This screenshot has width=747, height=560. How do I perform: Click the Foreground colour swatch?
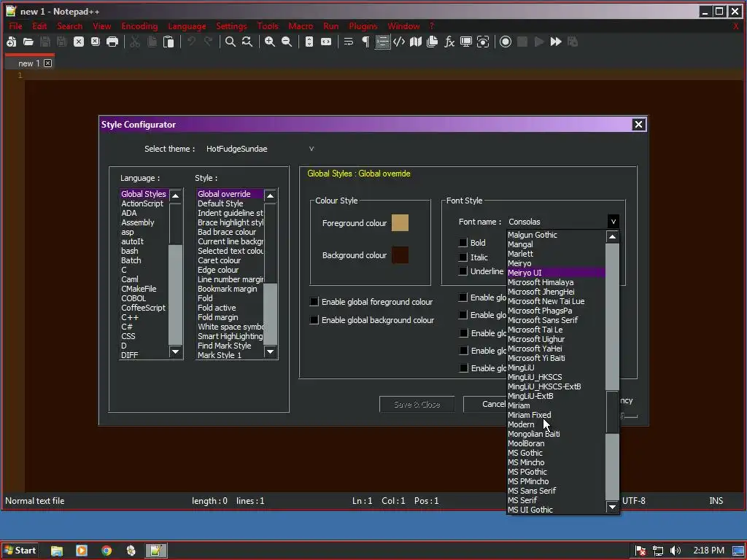coord(400,222)
